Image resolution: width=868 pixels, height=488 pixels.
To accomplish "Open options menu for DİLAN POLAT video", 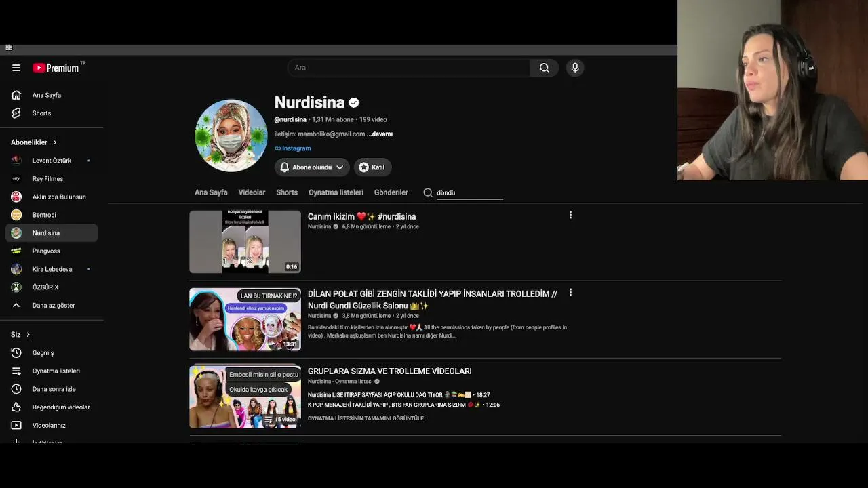I will 570,292.
